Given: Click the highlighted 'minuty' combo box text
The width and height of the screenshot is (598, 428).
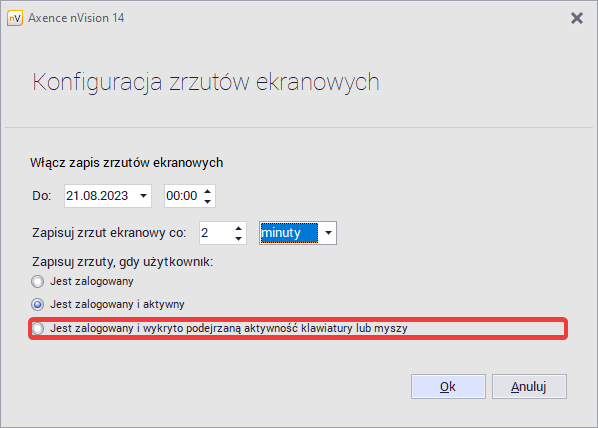Looking at the screenshot, I should pyautogui.click(x=289, y=233).
